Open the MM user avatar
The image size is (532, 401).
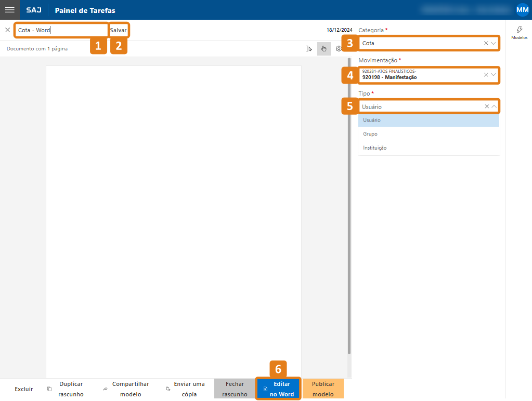point(522,10)
